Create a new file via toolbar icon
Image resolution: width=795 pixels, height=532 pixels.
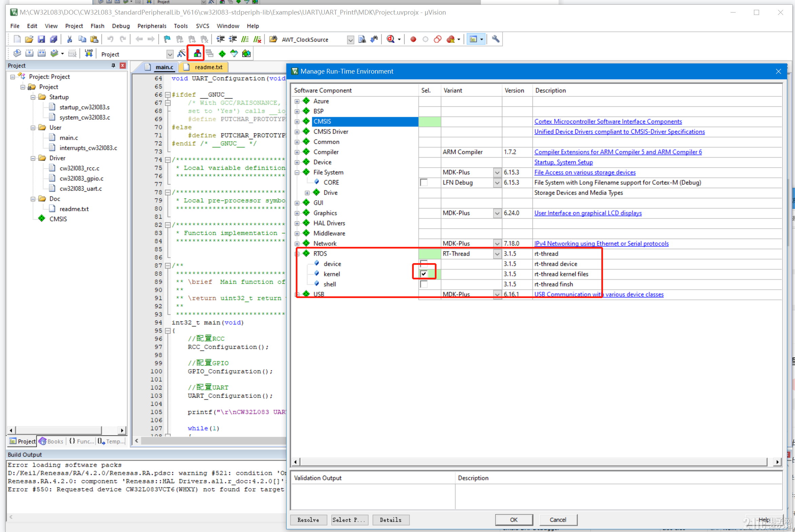pos(17,39)
